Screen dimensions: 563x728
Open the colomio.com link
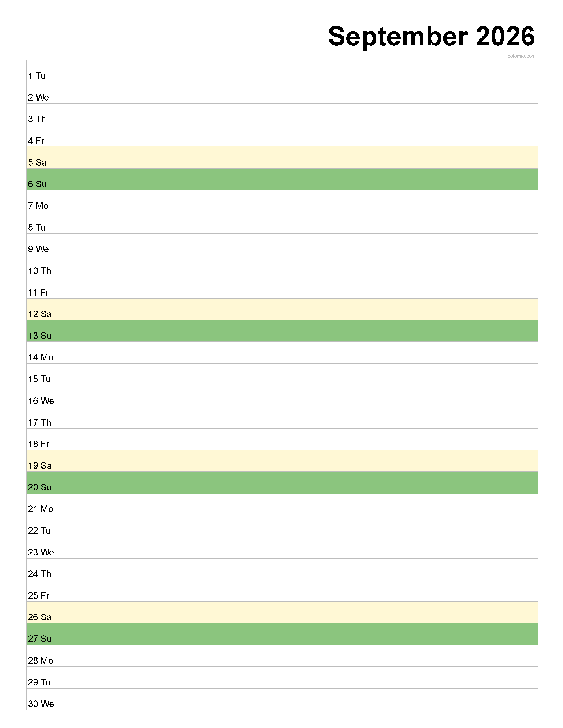(x=521, y=56)
